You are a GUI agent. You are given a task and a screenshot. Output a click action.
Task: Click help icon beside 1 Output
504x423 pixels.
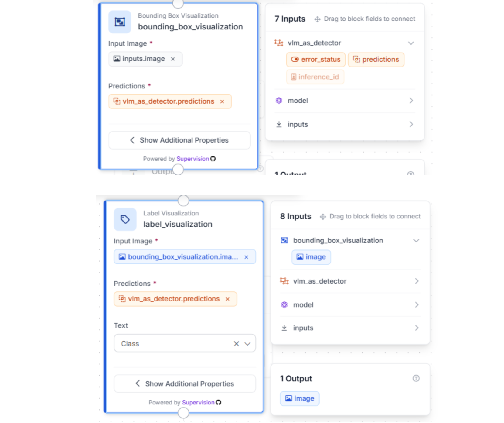[x=416, y=378]
